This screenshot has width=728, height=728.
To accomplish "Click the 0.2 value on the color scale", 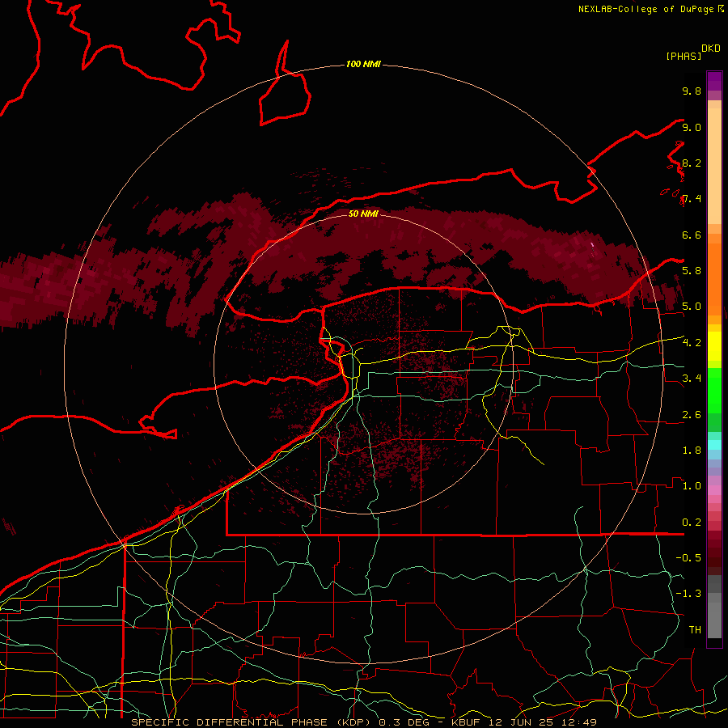I will point(692,523).
